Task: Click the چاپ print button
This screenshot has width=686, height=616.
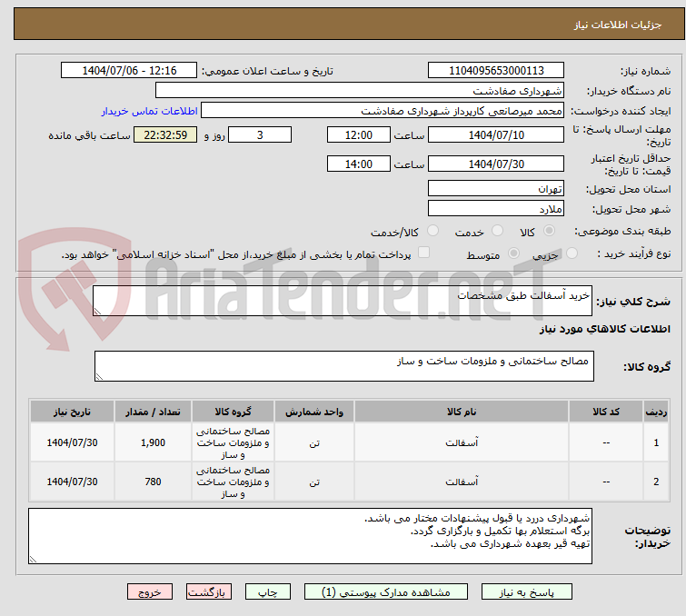Action: coord(268,592)
